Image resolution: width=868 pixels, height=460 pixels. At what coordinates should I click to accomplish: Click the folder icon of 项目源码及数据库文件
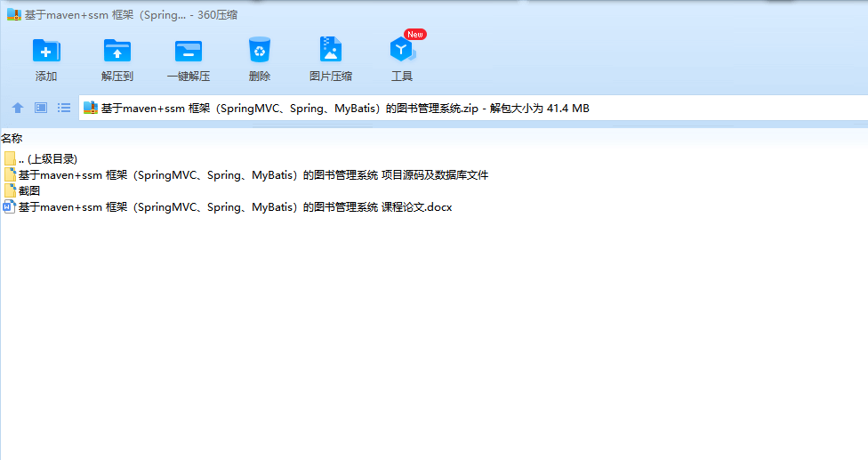pos(10,175)
